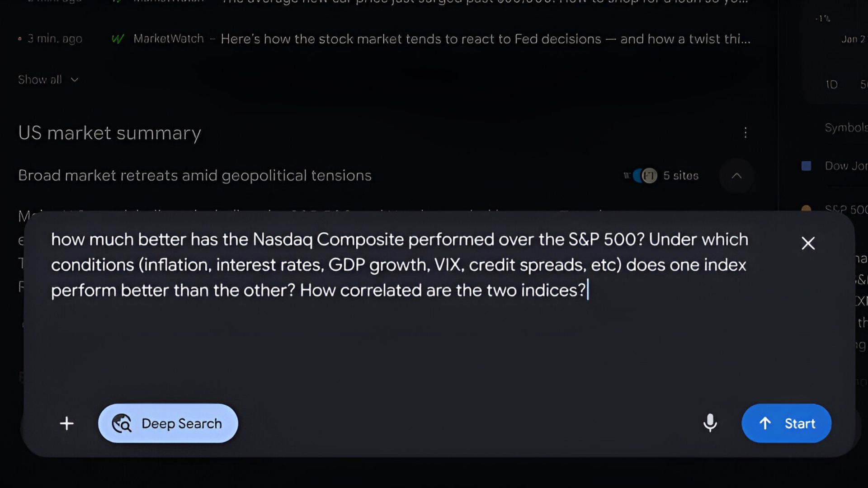Viewport: 868px width, 488px height.
Task: Open the US market summary three-dot menu
Action: pyautogui.click(x=745, y=132)
